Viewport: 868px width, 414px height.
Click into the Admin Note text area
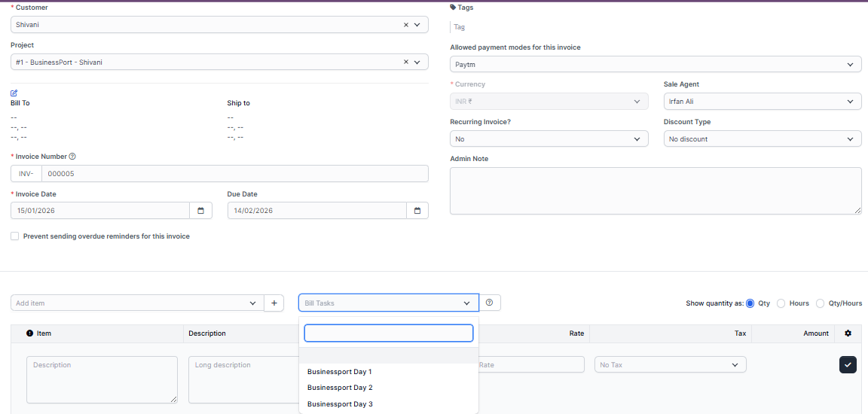656,190
